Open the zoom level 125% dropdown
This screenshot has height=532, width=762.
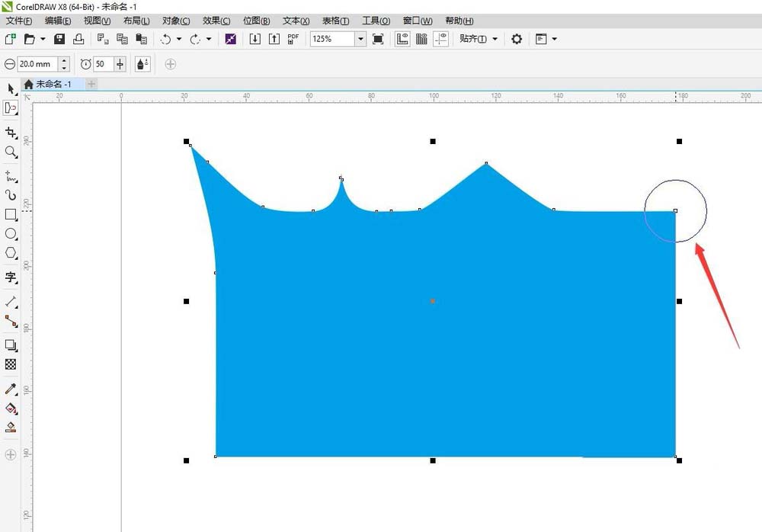360,39
